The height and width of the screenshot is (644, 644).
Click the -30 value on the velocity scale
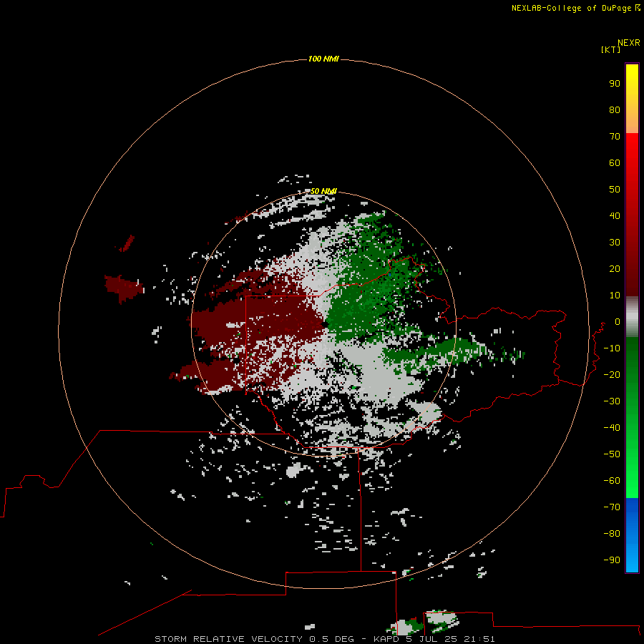(x=612, y=401)
